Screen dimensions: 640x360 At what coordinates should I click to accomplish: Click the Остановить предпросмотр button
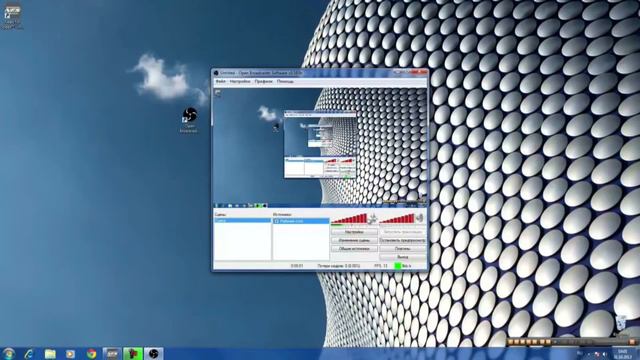[402, 240]
